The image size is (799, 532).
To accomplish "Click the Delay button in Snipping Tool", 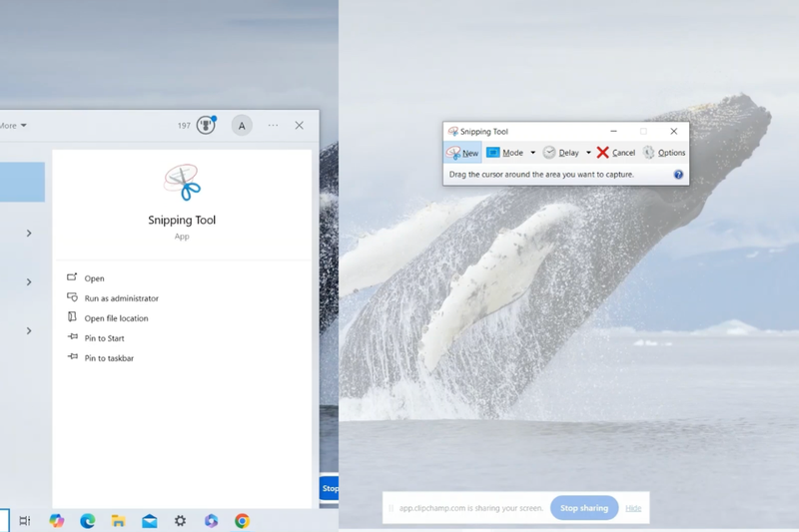I will 561,153.
